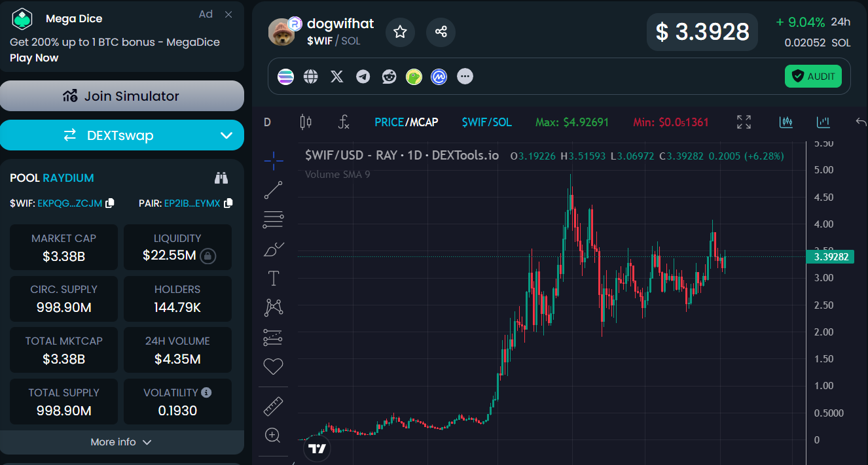Enter fullscreen chart mode
The width and height of the screenshot is (868, 465).
[744, 122]
